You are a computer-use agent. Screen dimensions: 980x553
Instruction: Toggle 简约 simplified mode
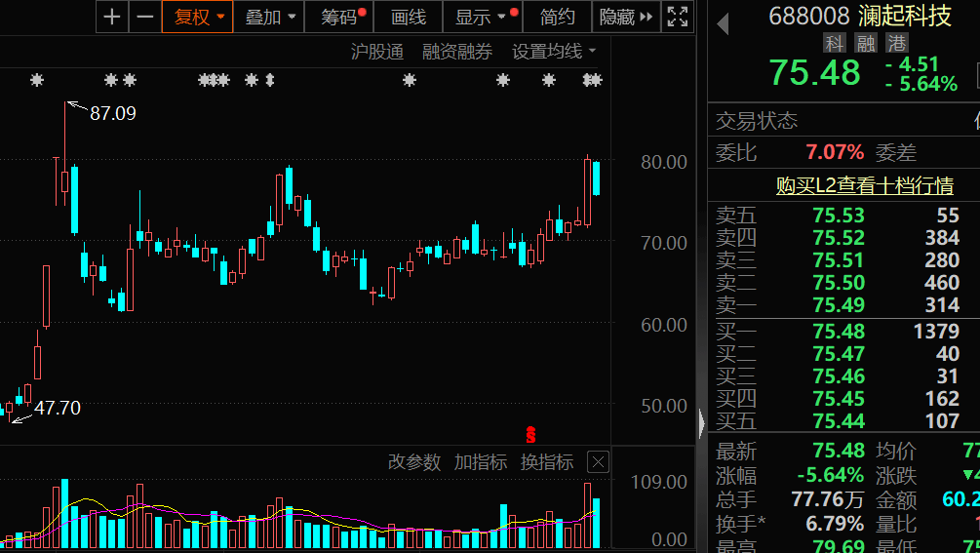click(558, 17)
